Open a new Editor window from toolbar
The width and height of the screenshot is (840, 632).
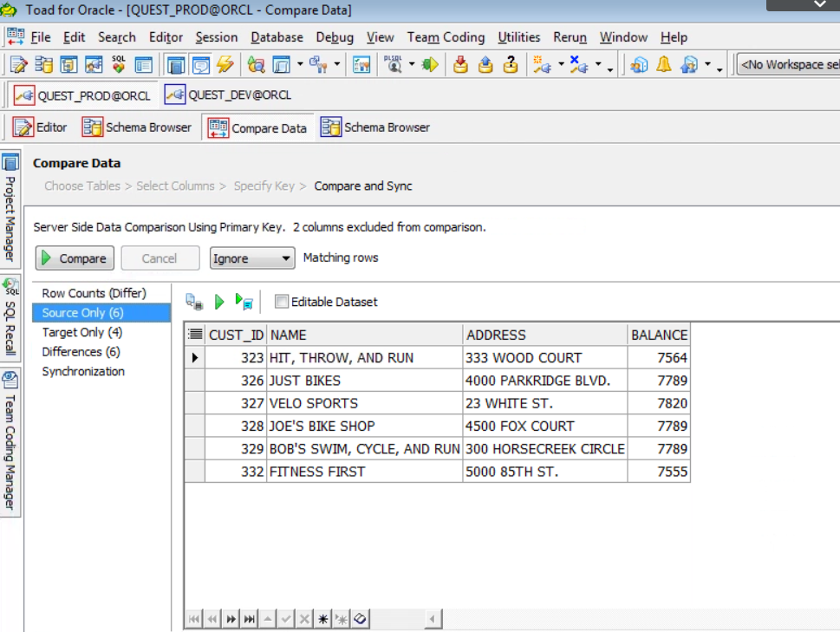coord(19,65)
